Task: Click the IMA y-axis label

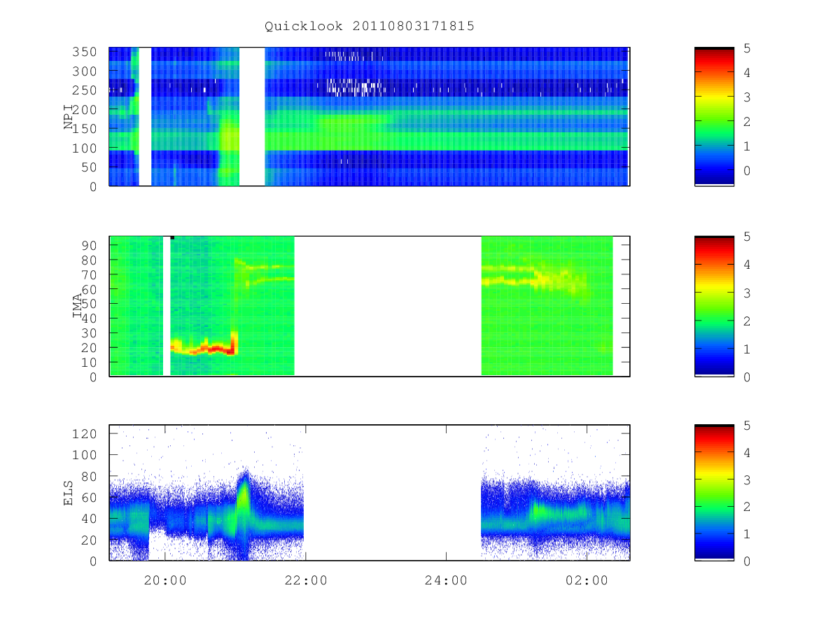Action: tap(78, 306)
